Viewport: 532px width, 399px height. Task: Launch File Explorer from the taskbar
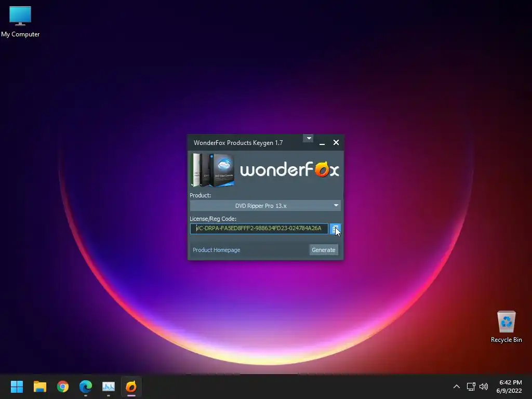(x=39, y=387)
